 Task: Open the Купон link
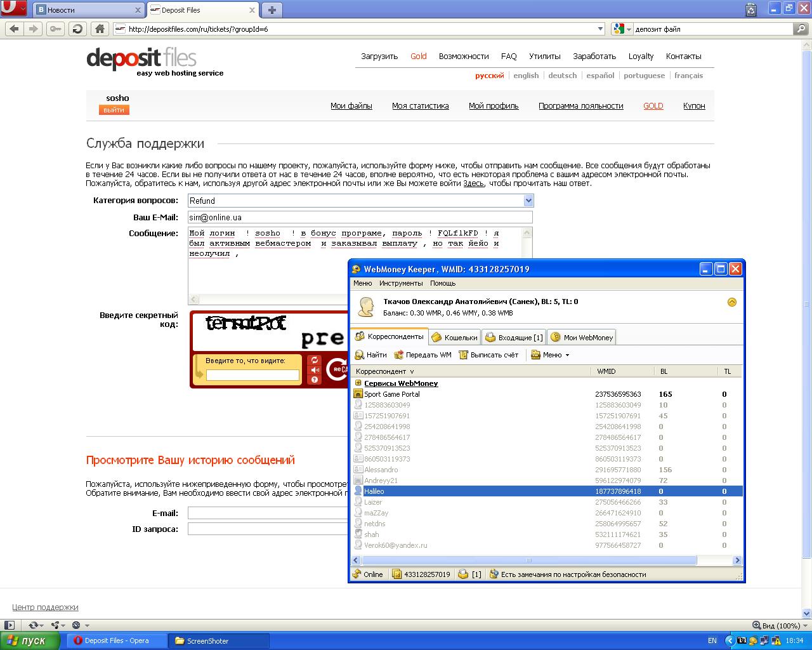click(x=694, y=106)
